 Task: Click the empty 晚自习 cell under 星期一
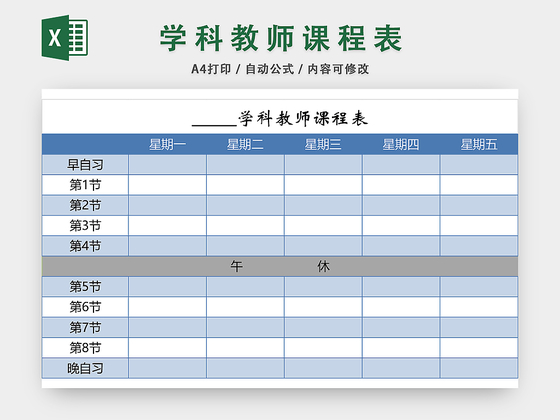(x=168, y=368)
